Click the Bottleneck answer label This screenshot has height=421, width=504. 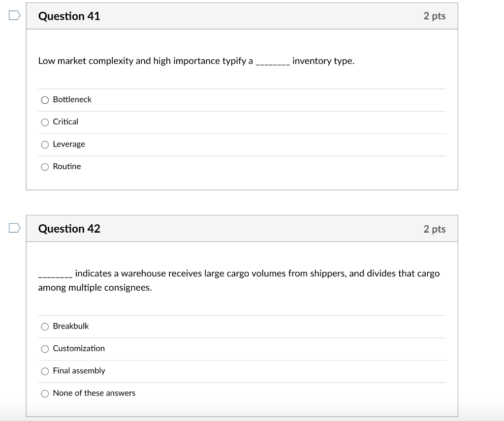tap(72, 99)
